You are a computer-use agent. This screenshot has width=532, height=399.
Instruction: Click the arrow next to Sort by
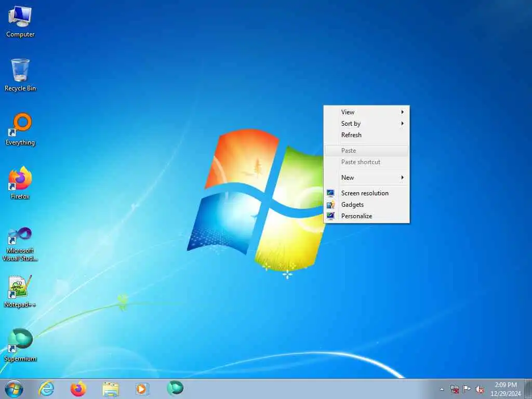[403, 124]
